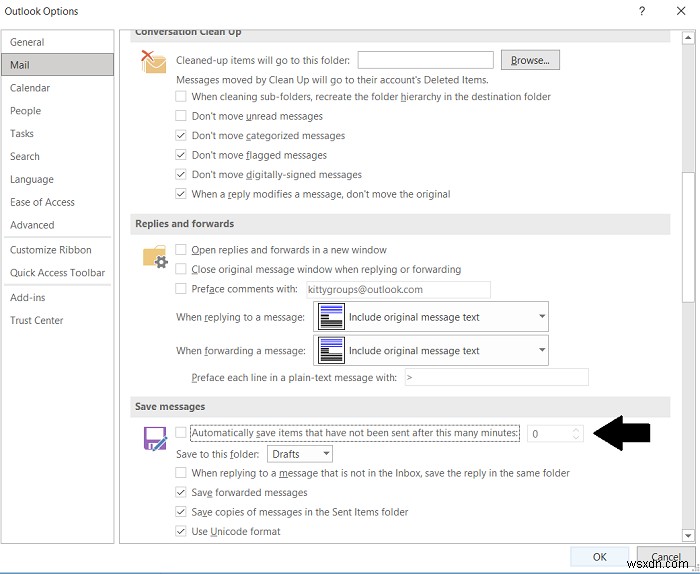Click the Cancel button

click(666, 557)
